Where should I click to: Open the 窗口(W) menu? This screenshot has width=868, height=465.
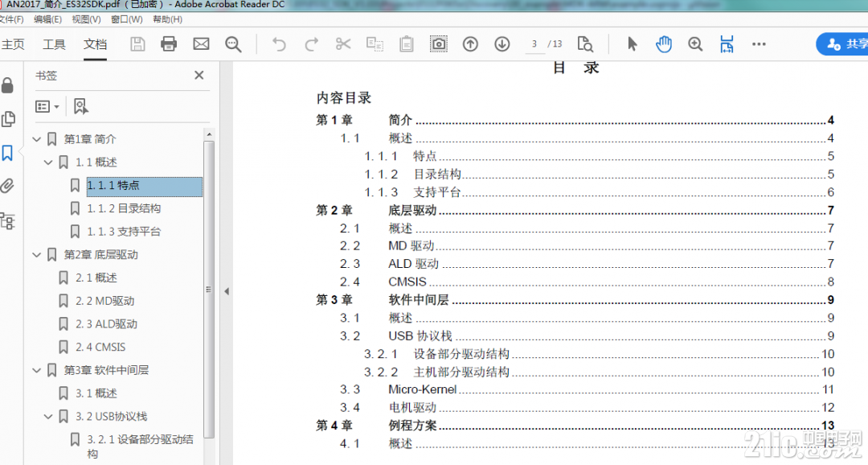[x=127, y=19]
